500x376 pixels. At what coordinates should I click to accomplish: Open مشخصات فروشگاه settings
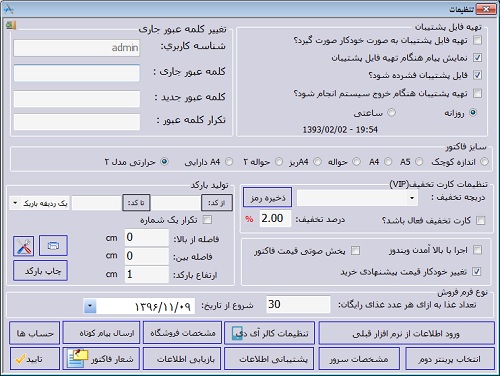coord(182,333)
